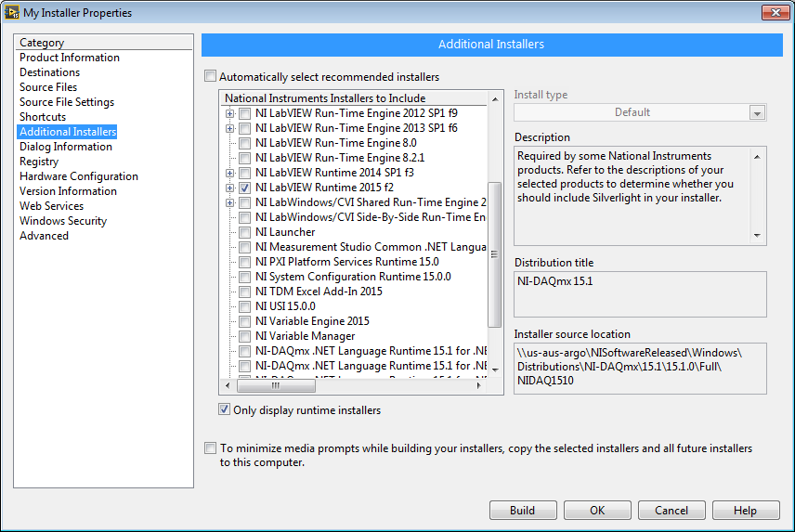795x532 pixels.
Task: Click the Help button
Action: click(x=745, y=511)
